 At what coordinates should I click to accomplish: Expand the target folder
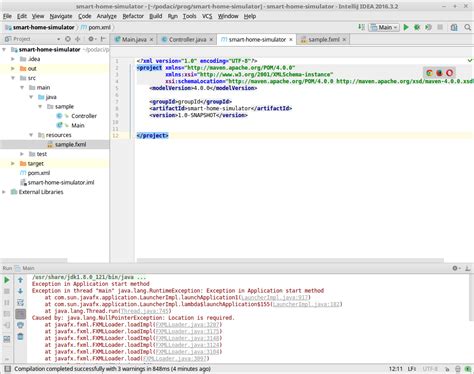13,164
